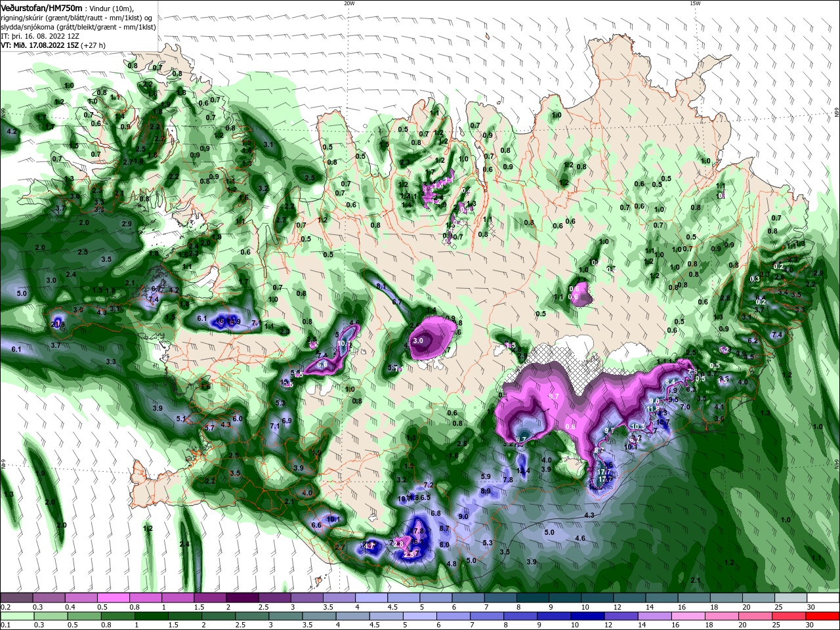Image resolution: width=840 pixels, height=630 pixels.
Task: Click the 7.2 precipitation value
Action: [429, 485]
